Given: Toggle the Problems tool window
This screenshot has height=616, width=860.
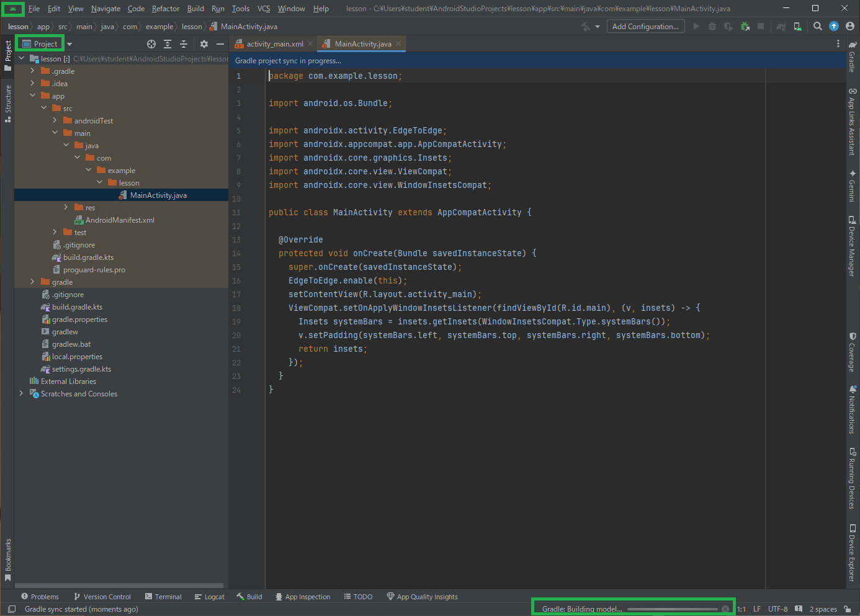Looking at the screenshot, I should (x=40, y=597).
